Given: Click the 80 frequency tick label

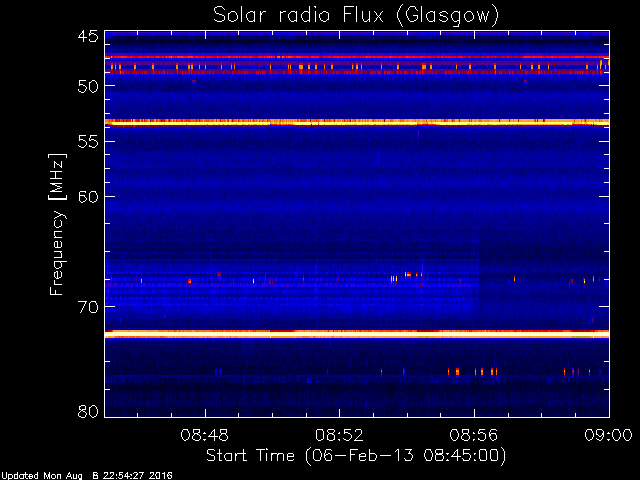Looking at the screenshot, I should pyautogui.click(x=88, y=411).
